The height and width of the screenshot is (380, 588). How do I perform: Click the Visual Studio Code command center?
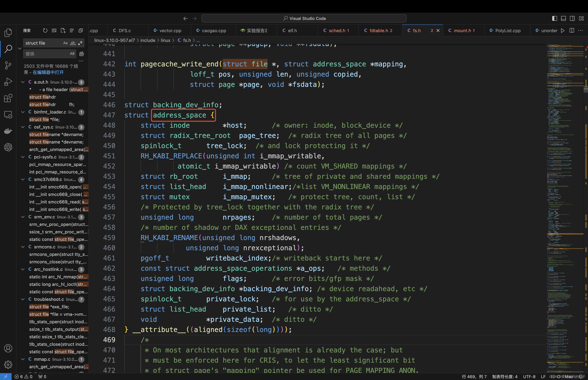coord(304,19)
